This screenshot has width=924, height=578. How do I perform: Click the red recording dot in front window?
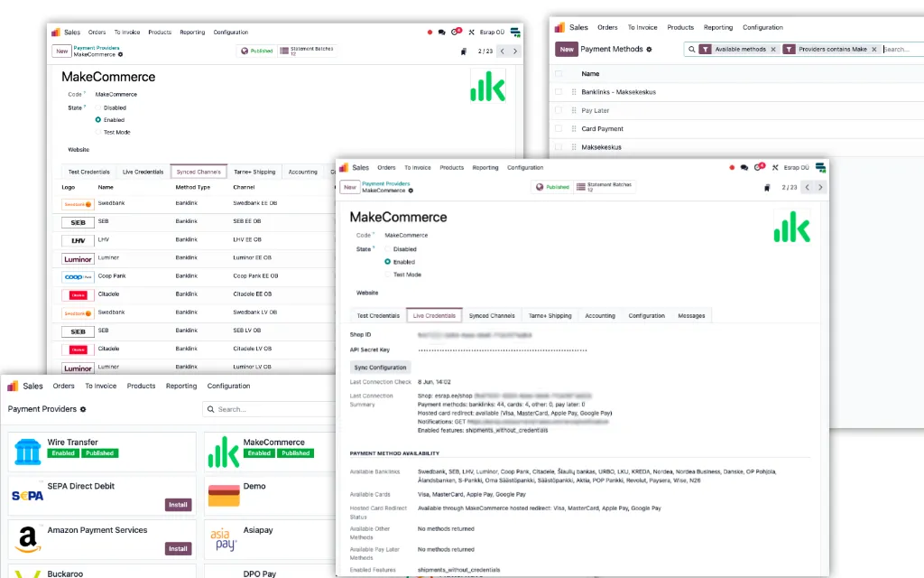[x=732, y=167]
